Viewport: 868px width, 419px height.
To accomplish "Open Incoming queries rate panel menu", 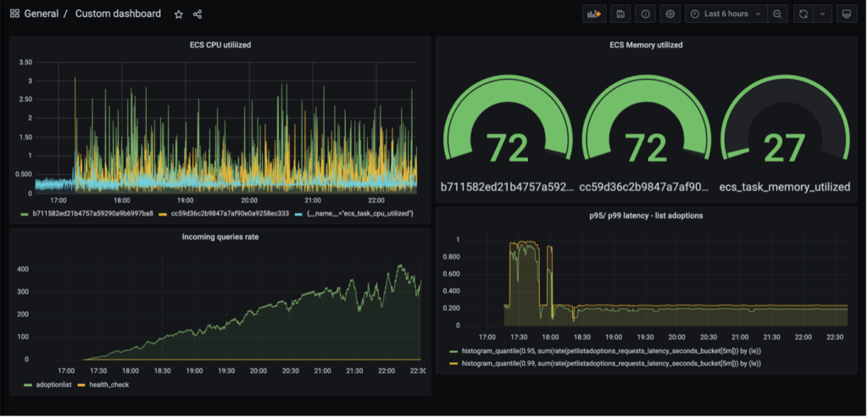I will click(220, 237).
